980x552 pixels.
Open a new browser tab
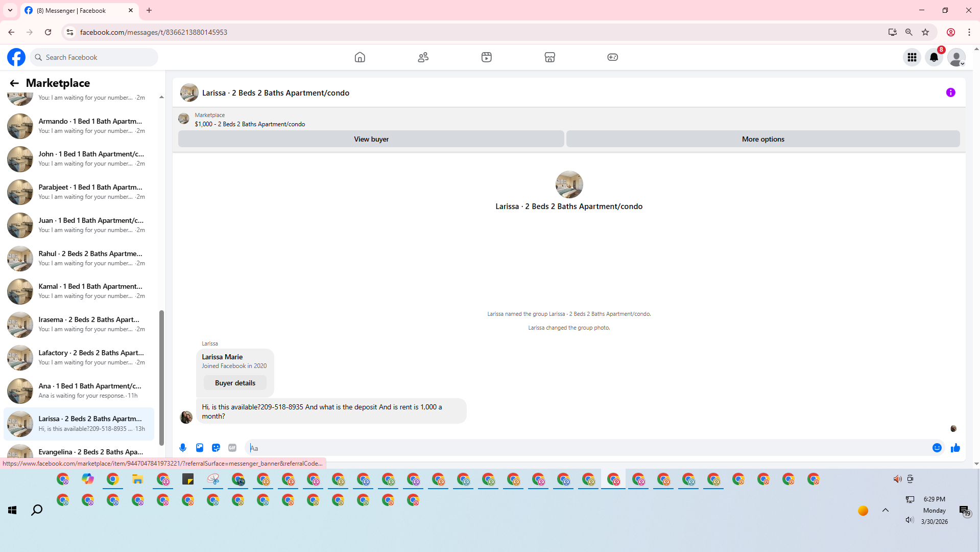point(149,10)
